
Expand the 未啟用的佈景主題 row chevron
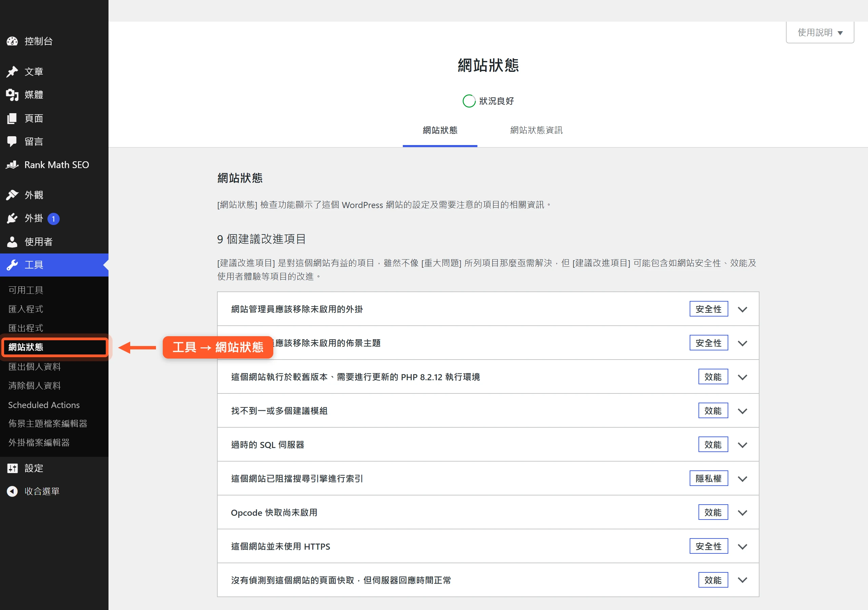coord(742,344)
